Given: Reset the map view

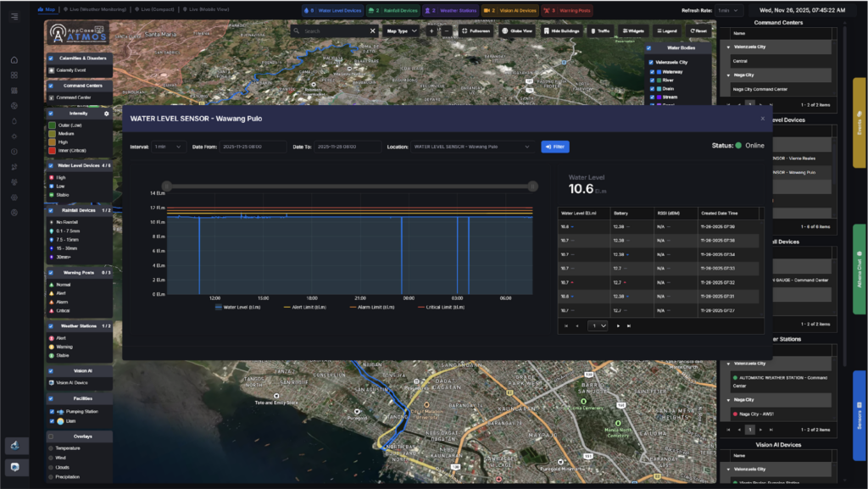Looking at the screenshot, I should click(698, 31).
